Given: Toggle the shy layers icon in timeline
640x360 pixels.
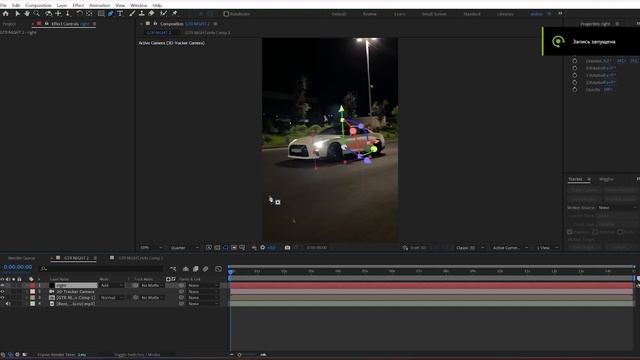Looking at the screenshot, I should point(186,269).
